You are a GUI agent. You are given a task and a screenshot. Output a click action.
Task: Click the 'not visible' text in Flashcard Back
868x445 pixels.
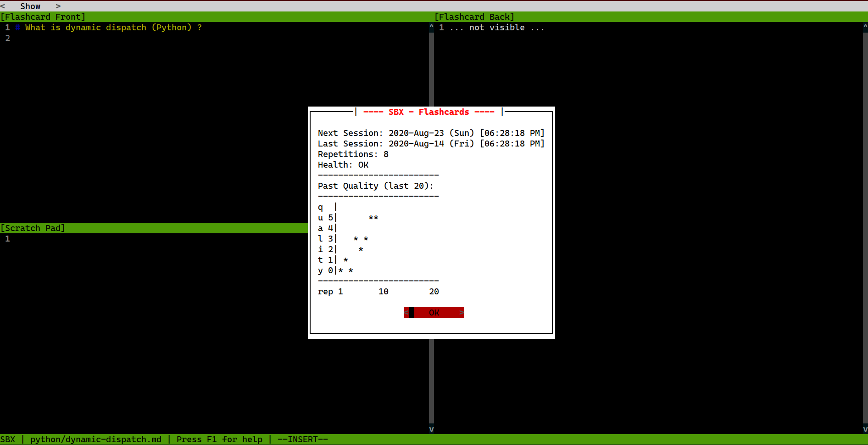coord(497,28)
